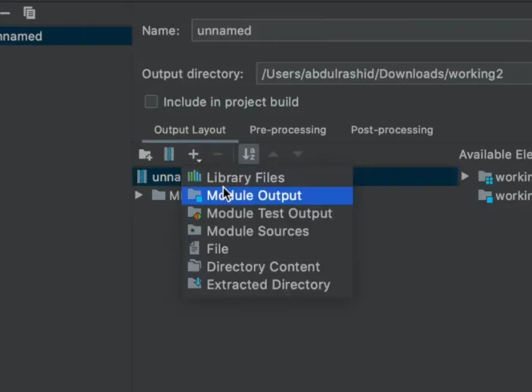Viewport: 532px width, 392px height.
Task: Switch to the Output Layout tab
Action: [190, 130]
